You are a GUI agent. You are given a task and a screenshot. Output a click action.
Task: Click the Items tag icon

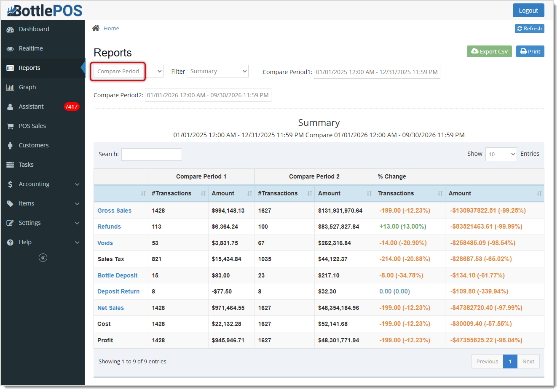[x=10, y=204]
